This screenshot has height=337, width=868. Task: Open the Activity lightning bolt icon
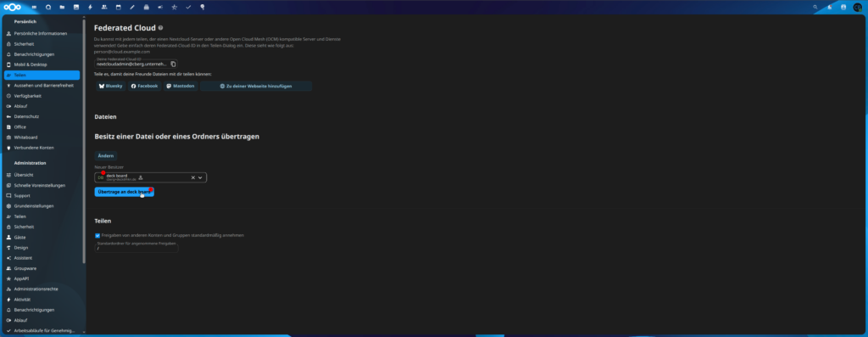pyautogui.click(x=90, y=7)
